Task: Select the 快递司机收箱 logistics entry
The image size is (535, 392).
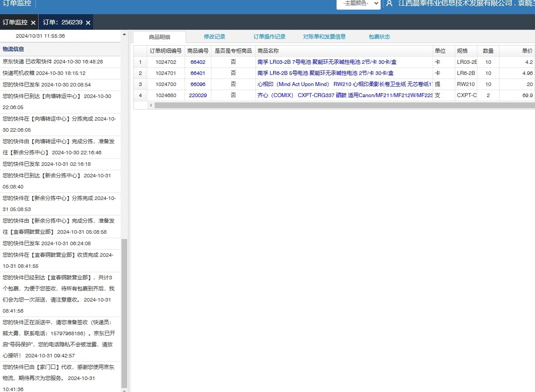Action: pyautogui.click(x=60, y=73)
